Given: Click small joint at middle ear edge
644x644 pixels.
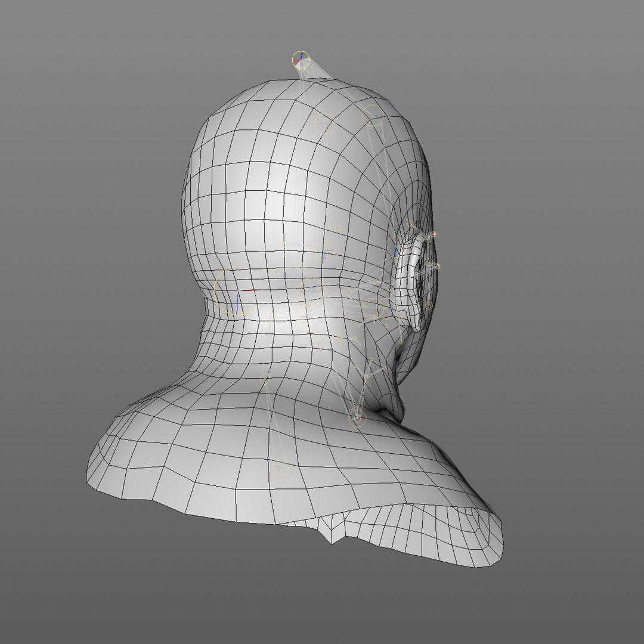Looking at the screenshot, I should tap(438, 266).
